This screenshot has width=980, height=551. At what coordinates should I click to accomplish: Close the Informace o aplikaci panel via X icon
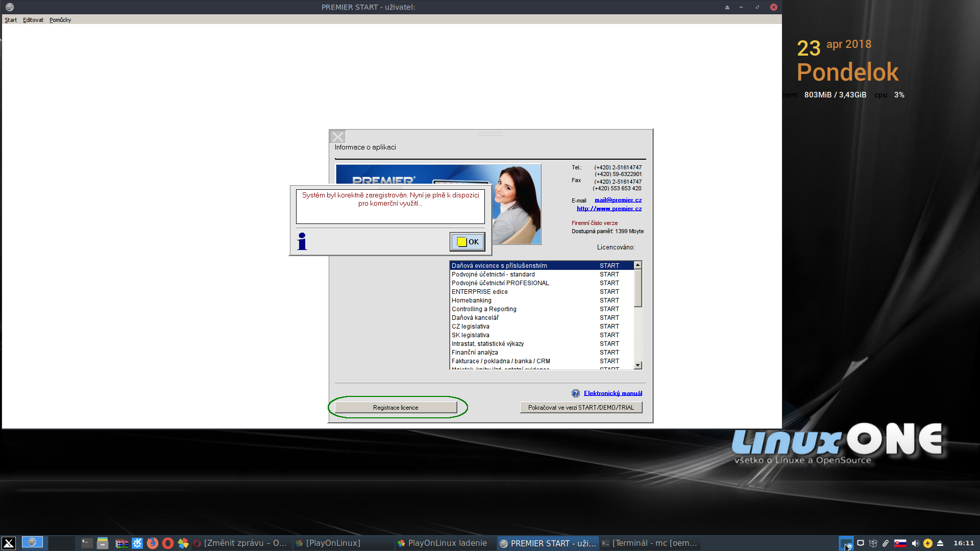point(338,137)
